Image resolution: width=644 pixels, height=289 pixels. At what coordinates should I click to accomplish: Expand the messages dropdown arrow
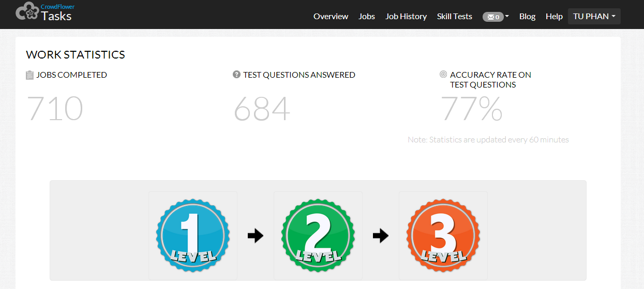click(507, 16)
